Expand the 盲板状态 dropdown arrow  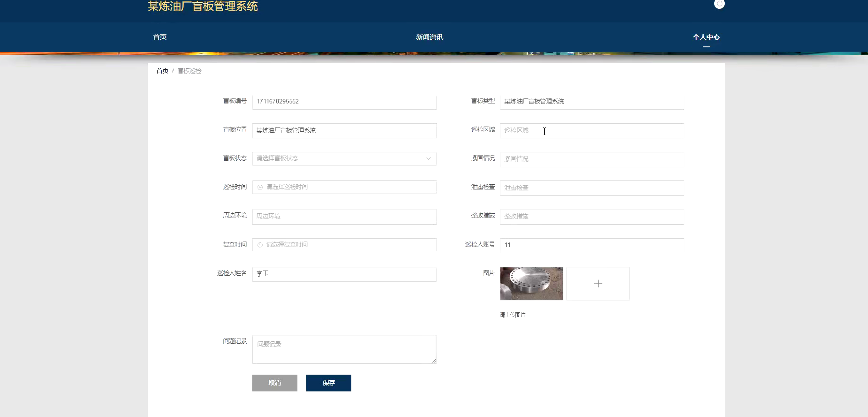tap(428, 159)
